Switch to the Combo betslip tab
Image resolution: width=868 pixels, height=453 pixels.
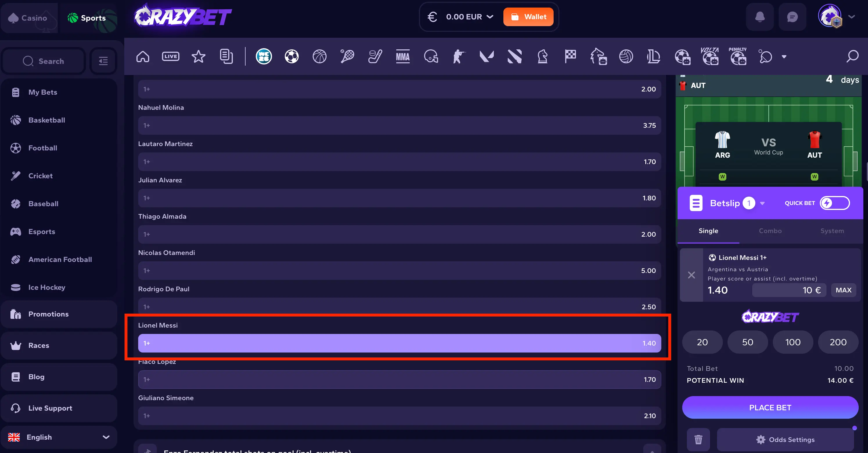(x=770, y=231)
